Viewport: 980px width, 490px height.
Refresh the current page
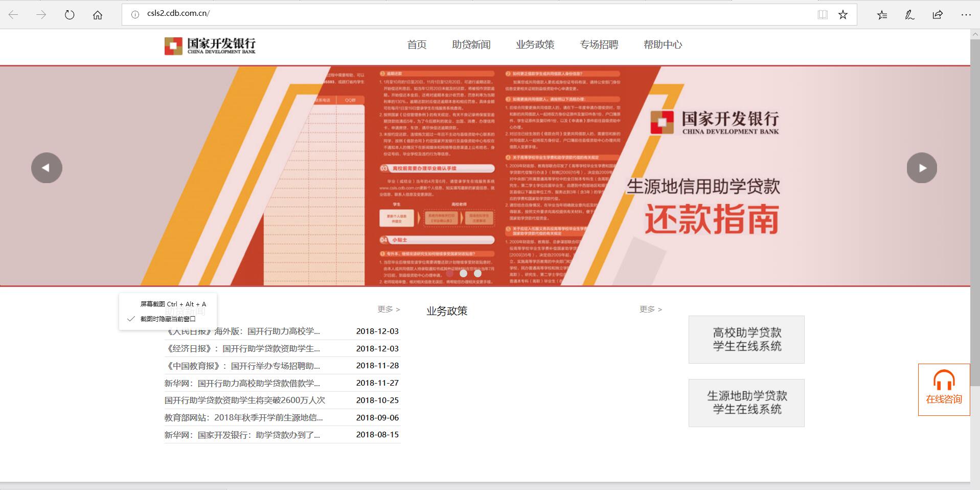pos(70,14)
